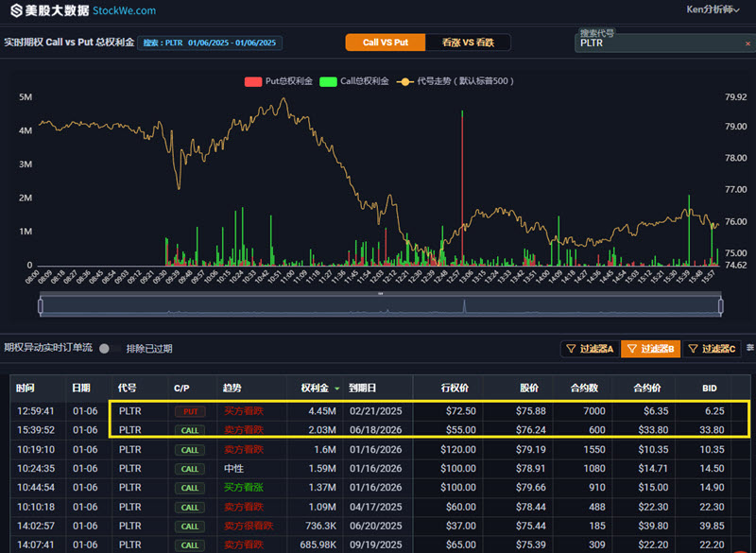Sort table by 趋势 column header
Screen dimensions: 756x553
click(x=232, y=389)
